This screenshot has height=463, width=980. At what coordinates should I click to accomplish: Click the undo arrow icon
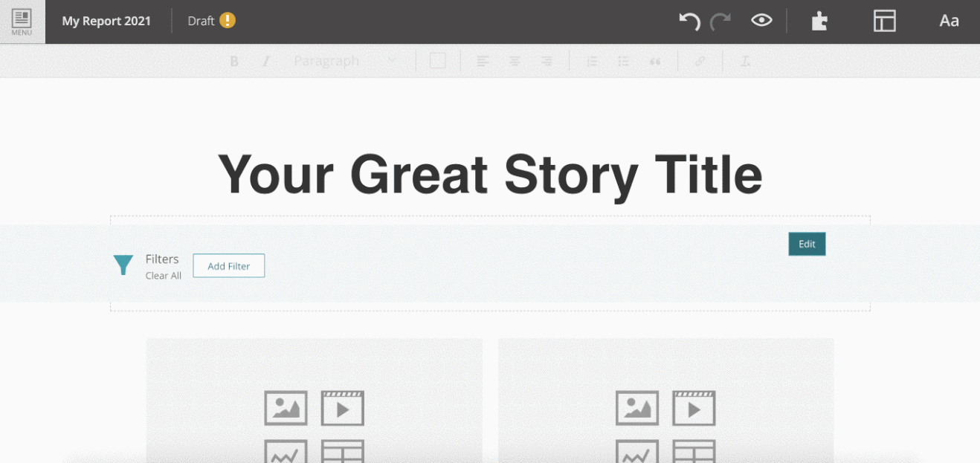[x=690, y=22]
